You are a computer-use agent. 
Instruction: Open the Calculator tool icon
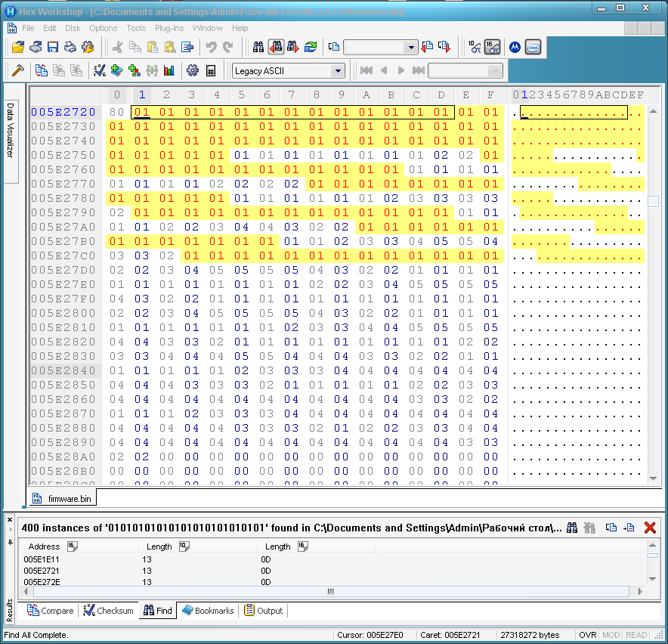[x=211, y=70]
